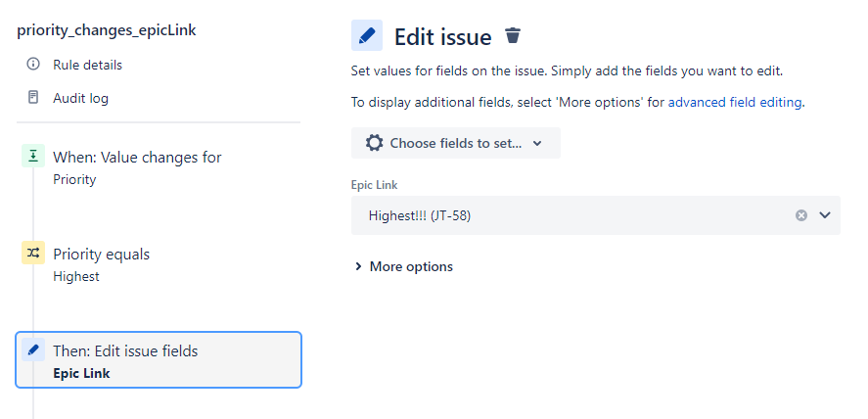Click the gear icon in Choose fields to set

(x=374, y=143)
